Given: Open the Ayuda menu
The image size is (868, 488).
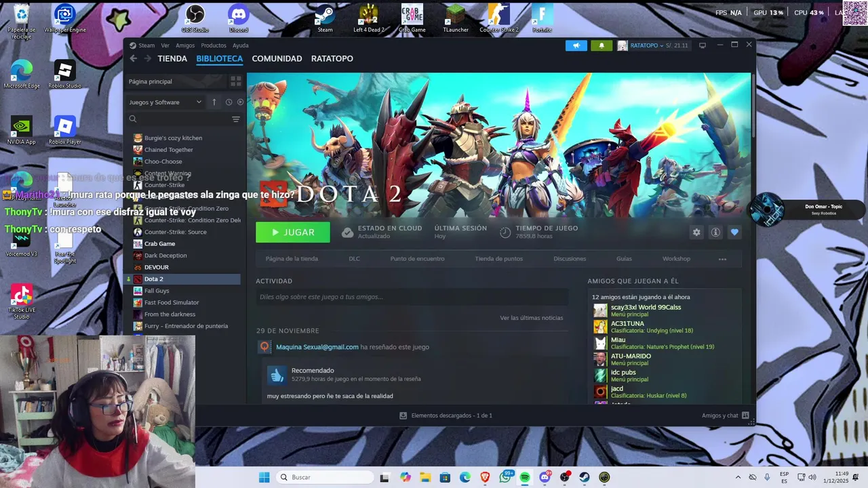Looking at the screenshot, I should tap(241, 45).
